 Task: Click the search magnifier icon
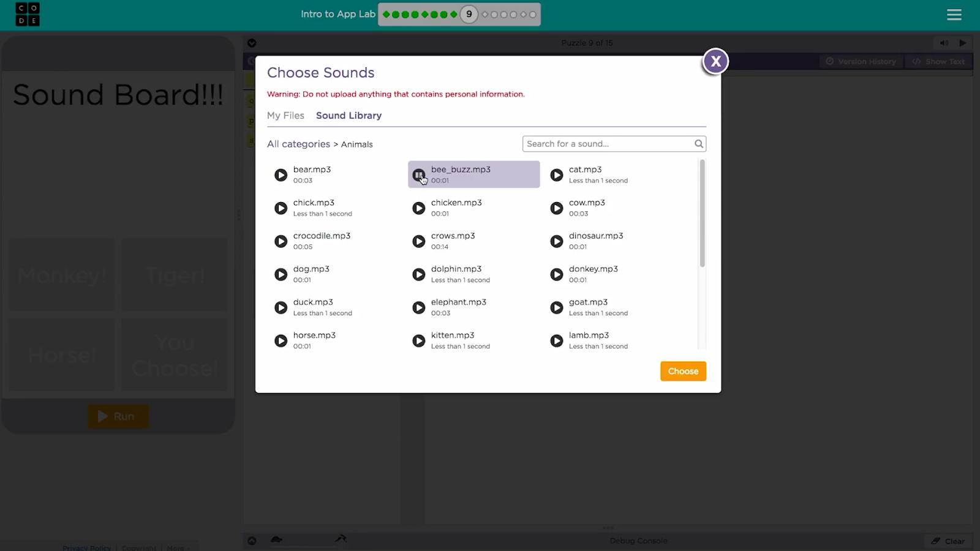pyautogui.click(x=698, y=144)
